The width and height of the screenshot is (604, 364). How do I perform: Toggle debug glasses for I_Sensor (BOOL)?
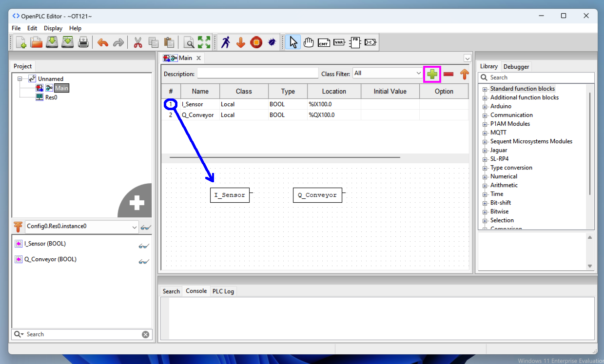(143, 246)
